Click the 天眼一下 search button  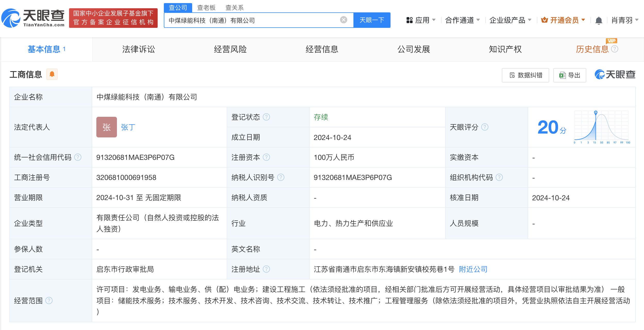(x=371, y=20)
